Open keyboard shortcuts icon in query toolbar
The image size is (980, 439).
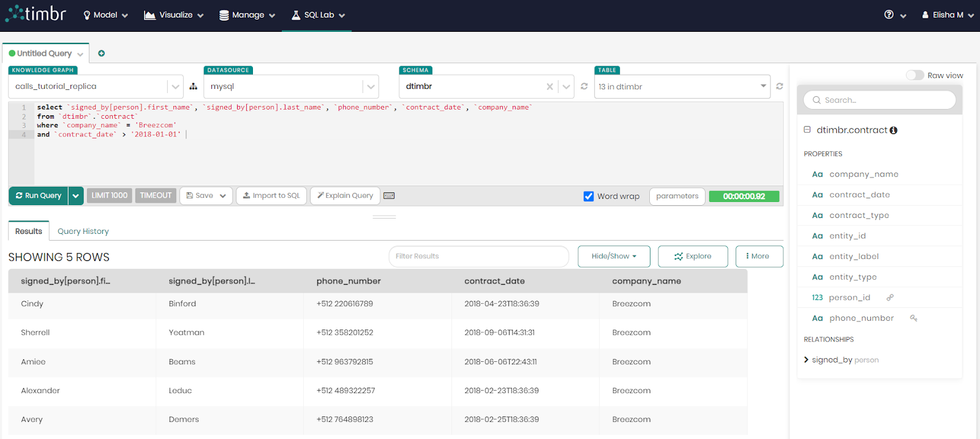(x=389, y=196)
